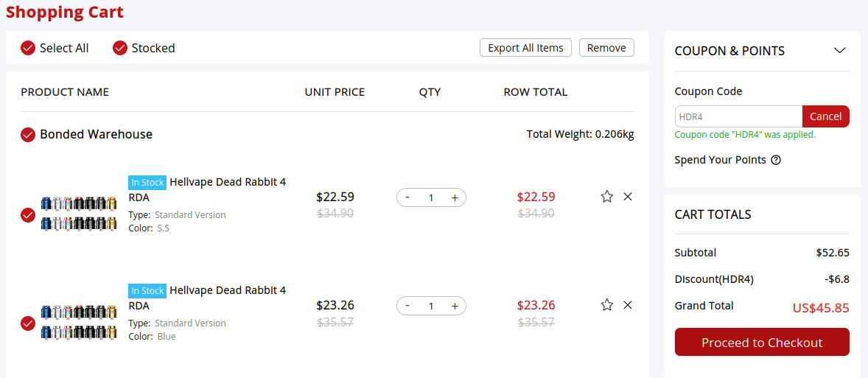The height and width of the screenshot is (378, 868).
Task: Remove S.S Dead Rabbit 4 with X icon
Action: coord(628,197)
